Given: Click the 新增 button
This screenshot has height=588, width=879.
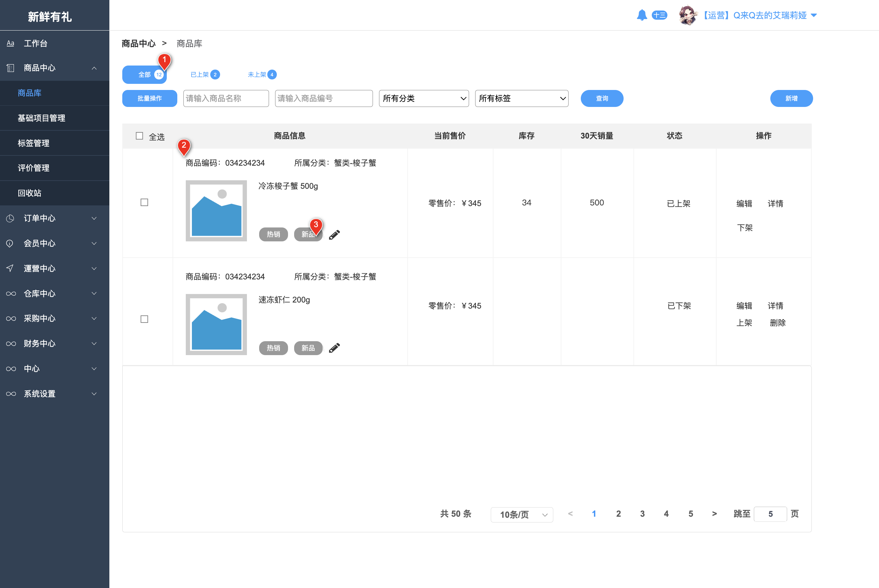Looking at the screenshot, I should coord(791,98).
